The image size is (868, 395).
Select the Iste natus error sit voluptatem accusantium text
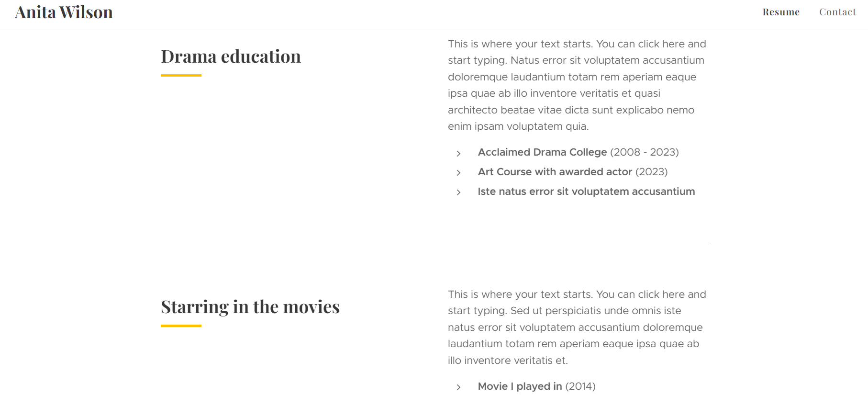pyautogui.click(x=586, y=192)
